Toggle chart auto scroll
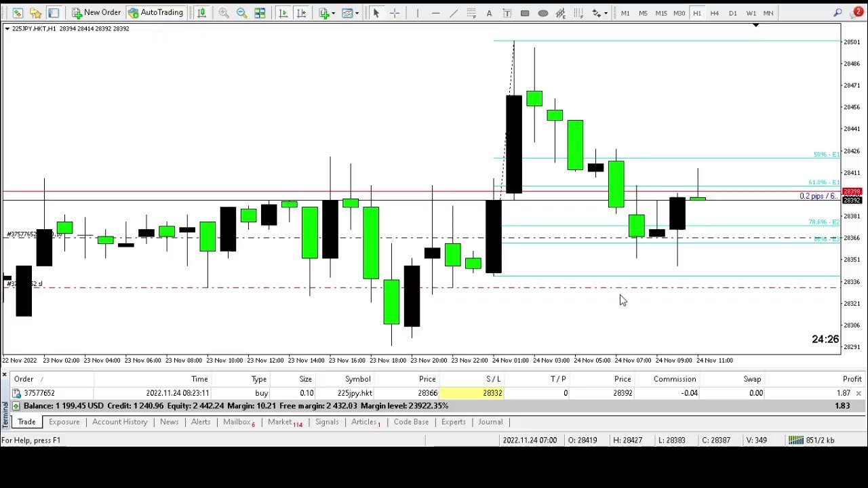The width and height of the screenshot is (868, 488). (283, 13)
